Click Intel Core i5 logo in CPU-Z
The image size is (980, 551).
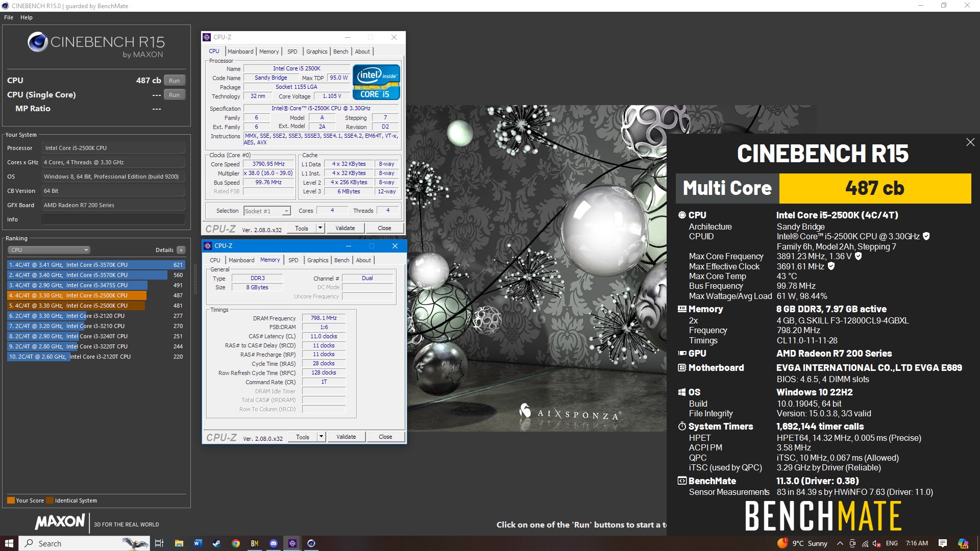376,82
